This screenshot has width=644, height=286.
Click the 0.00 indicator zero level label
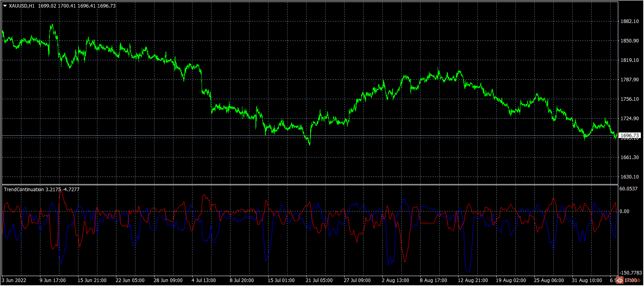click(624, 211)
